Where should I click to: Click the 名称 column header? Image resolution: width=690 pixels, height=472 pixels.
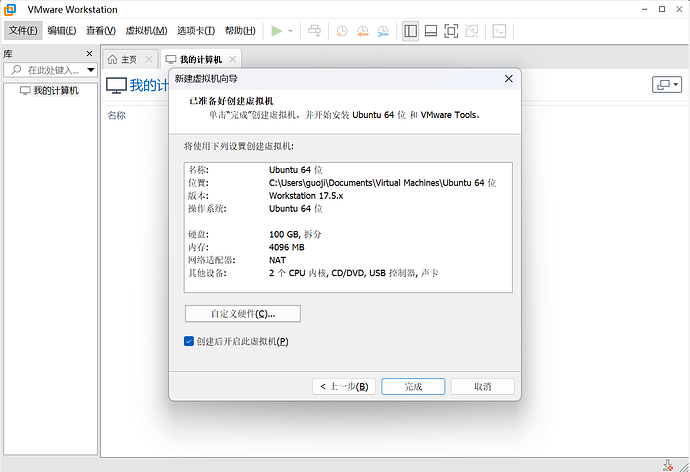click(117, 115)
